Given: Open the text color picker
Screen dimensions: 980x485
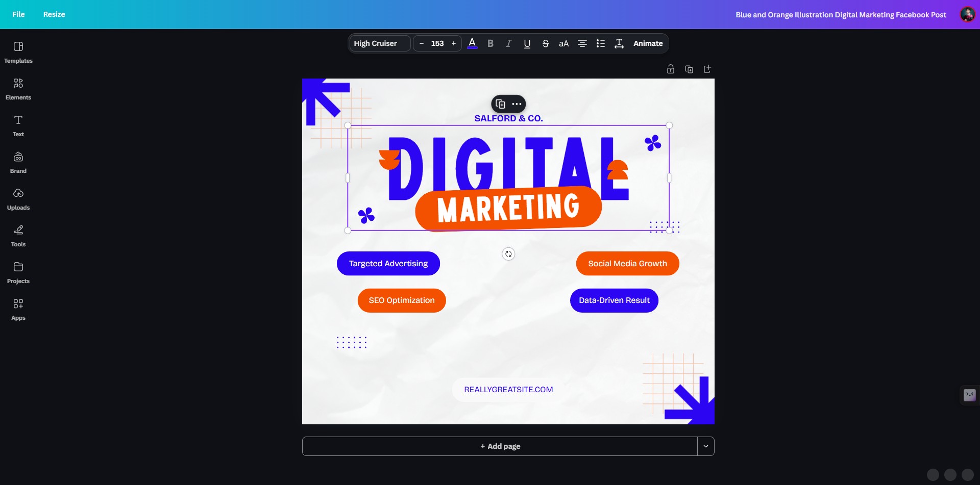Looking at the screenshot, I should pyautogui.click(x=472, y=43).
